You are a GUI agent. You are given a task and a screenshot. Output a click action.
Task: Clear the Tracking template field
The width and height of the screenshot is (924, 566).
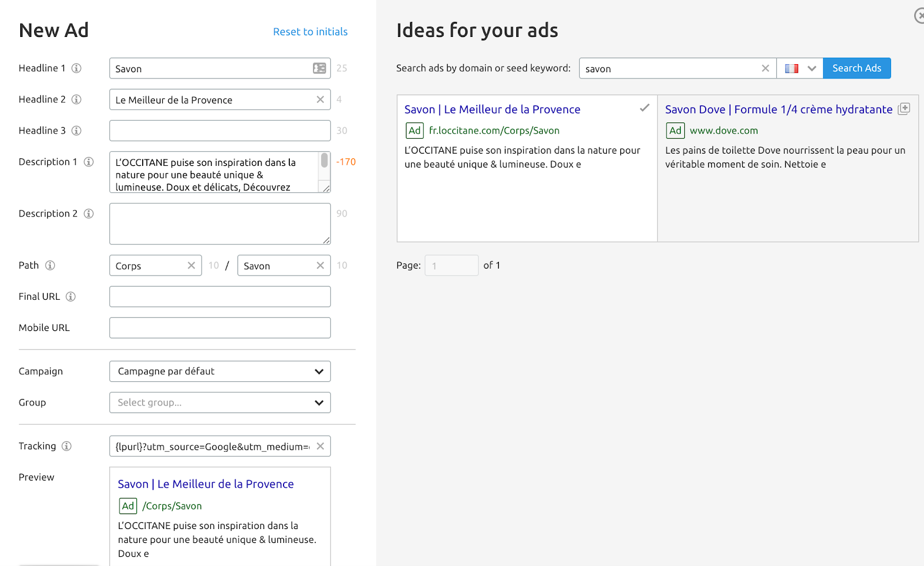(x=320, y=446)
